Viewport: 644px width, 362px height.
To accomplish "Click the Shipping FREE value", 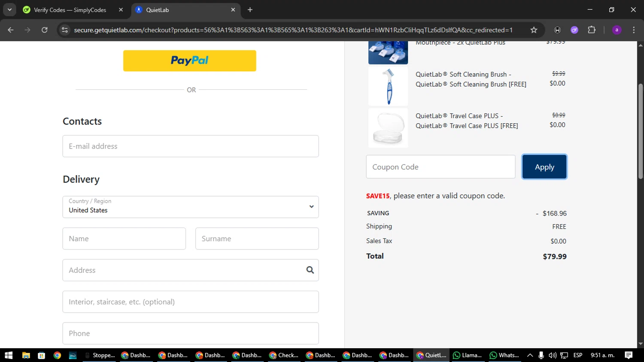I will (559, 227).
